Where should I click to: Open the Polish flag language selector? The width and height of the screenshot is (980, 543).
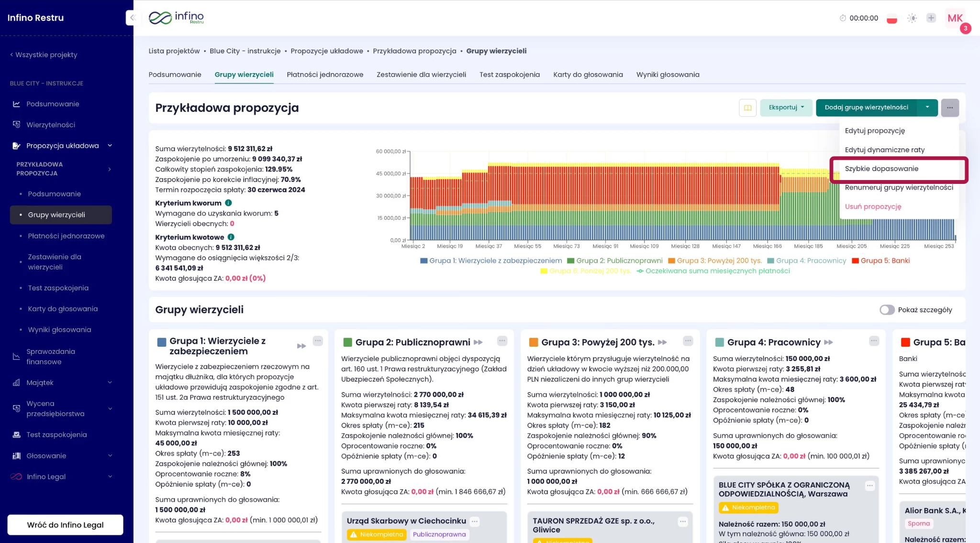[891, 19]
